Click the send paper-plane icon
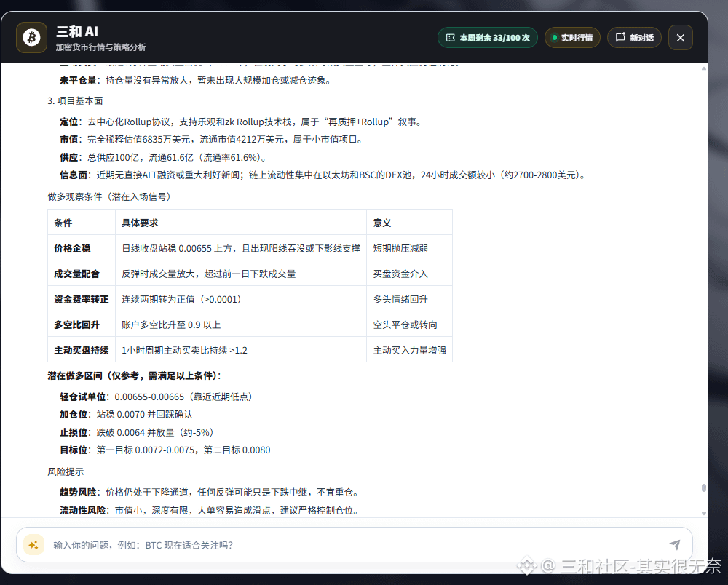 point(675,545)
